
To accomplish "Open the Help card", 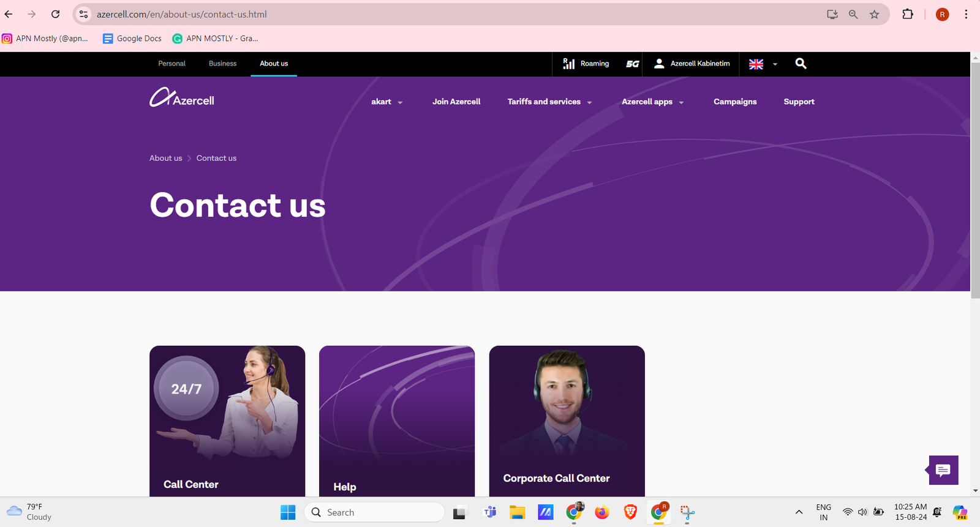I will [x=397, y=421].
